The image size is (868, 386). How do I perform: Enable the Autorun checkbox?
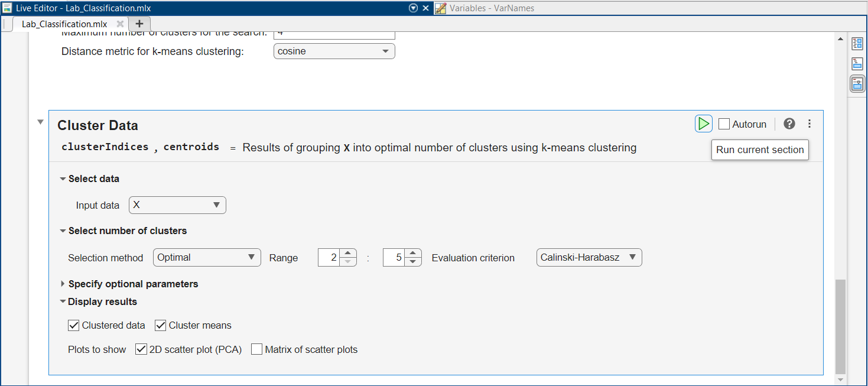click(x=724, y=124)
